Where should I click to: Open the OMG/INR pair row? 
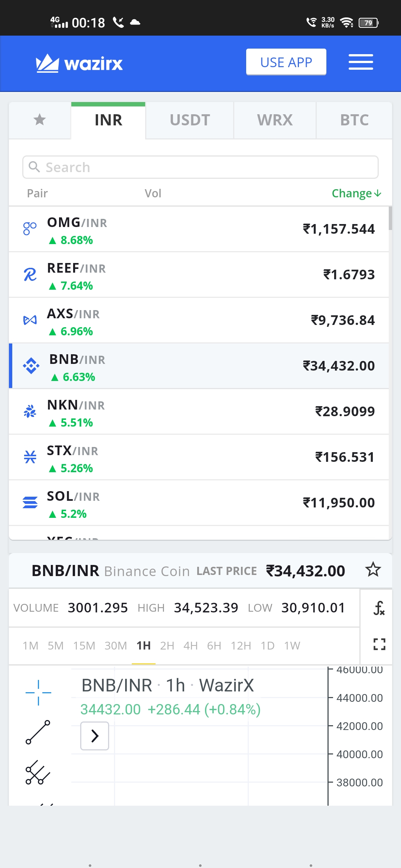point(199,229)
